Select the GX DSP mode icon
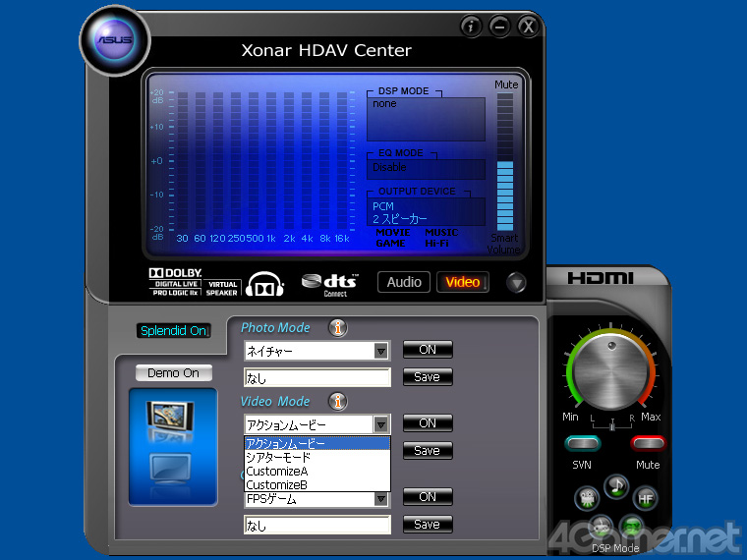 (x=632, y=528)
